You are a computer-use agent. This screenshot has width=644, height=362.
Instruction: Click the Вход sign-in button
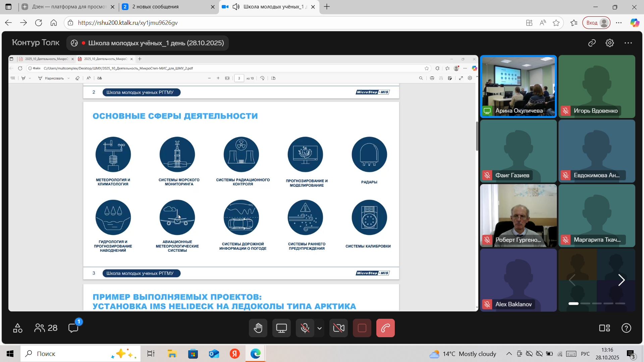pos(596,23)
